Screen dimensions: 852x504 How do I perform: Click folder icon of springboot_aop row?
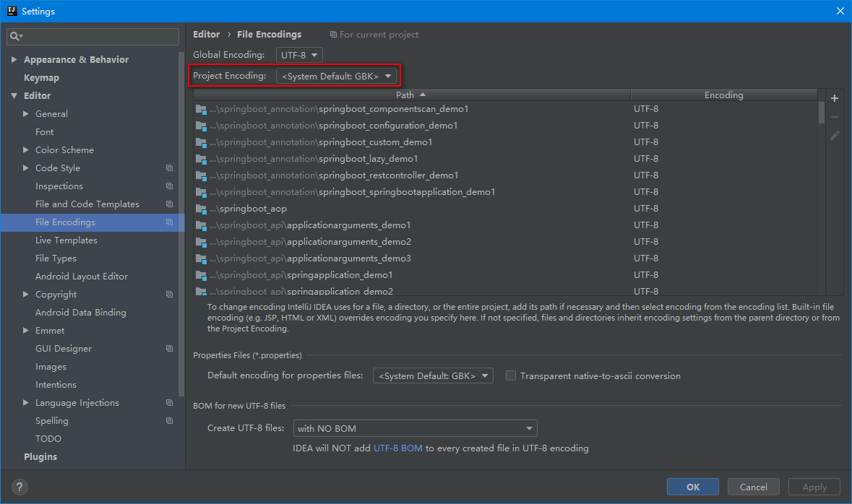point(201,209)
